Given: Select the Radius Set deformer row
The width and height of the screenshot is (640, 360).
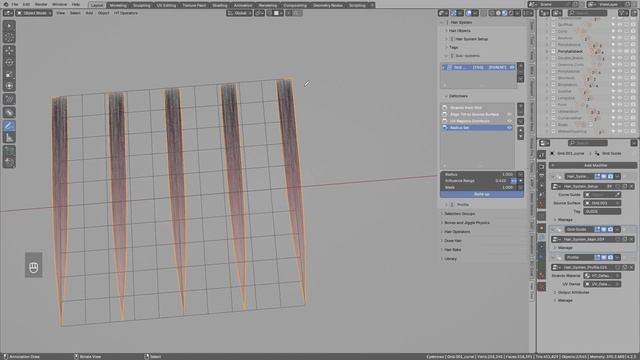Looking at the screenshot, I should (477, 128).
